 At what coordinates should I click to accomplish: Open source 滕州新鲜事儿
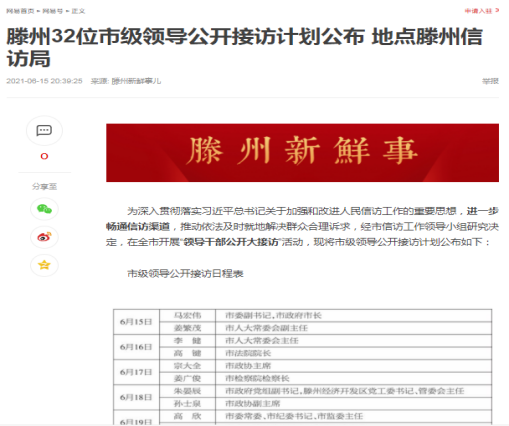[136, 81]
